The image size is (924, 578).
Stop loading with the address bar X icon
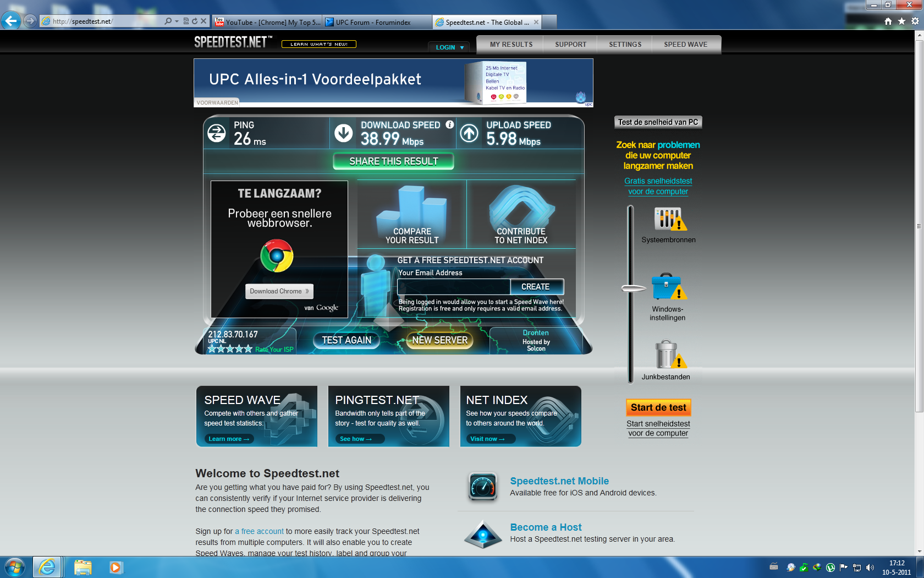[x=204, y=21]
